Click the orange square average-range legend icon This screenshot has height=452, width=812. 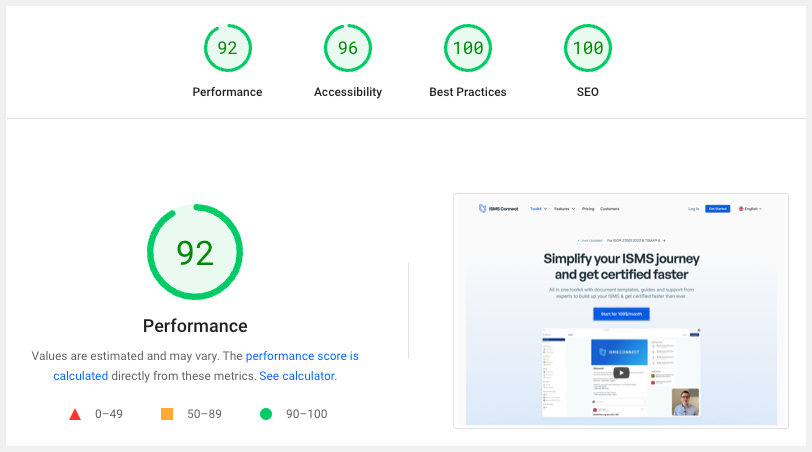[167, 414]
